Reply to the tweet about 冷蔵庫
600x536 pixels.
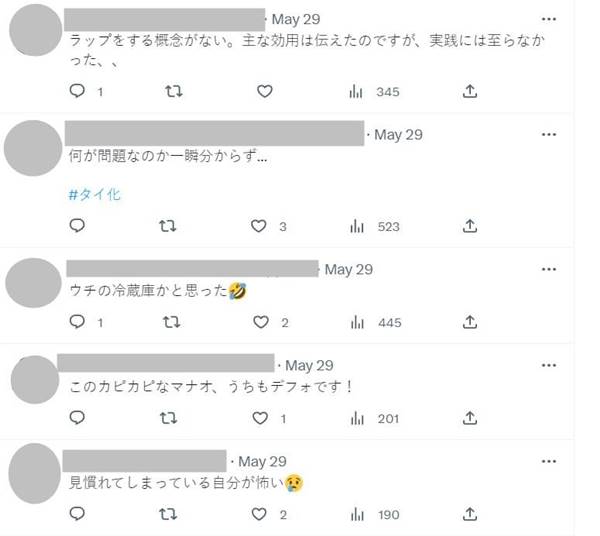(77, 322)
